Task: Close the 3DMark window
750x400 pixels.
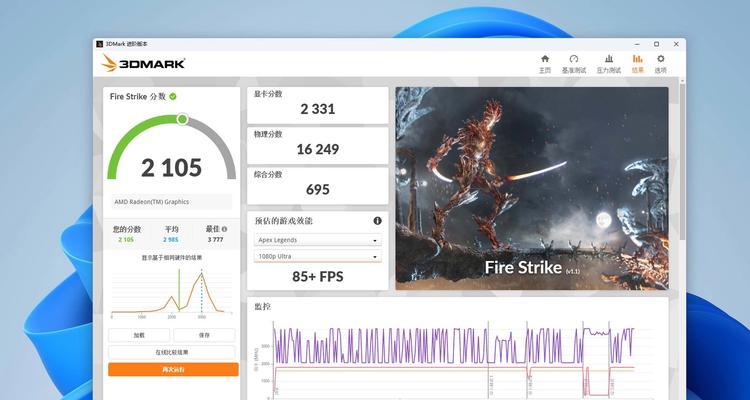Action: point(676,44)
